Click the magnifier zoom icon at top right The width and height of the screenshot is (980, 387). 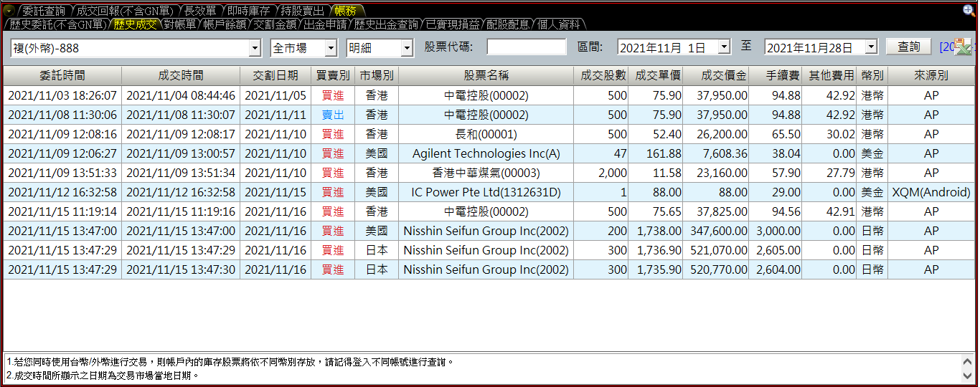[968, 10]
